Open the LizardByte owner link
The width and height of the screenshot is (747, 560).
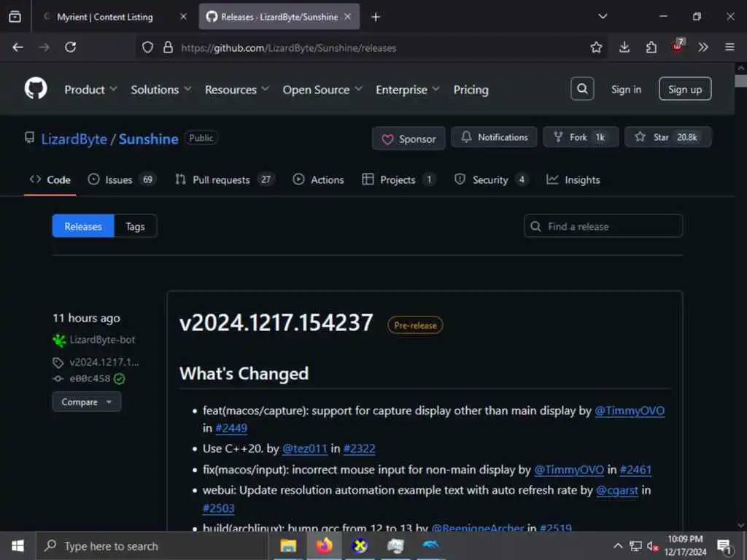(x=74, y=139)
